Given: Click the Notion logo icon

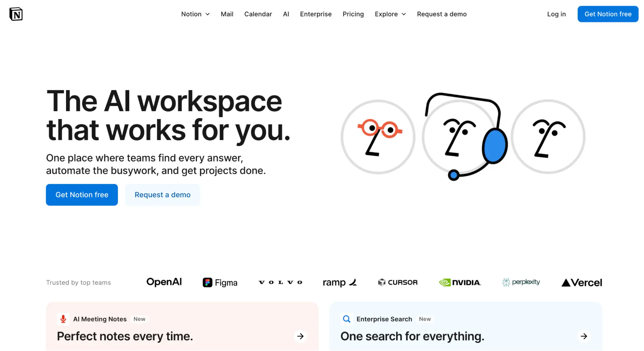Looking at the screenshot, I should click(x=16, y=14).
